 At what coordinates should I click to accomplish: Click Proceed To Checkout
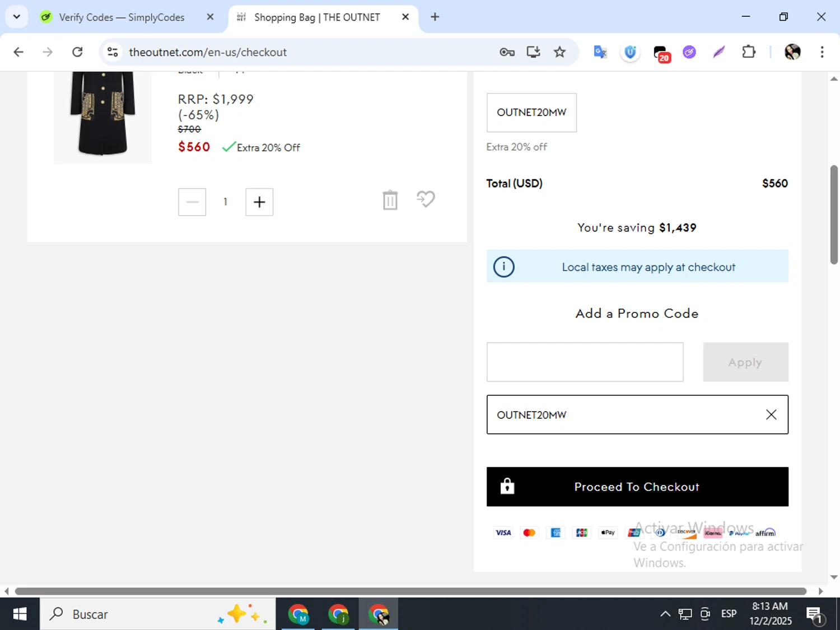[x=637, y=487]
